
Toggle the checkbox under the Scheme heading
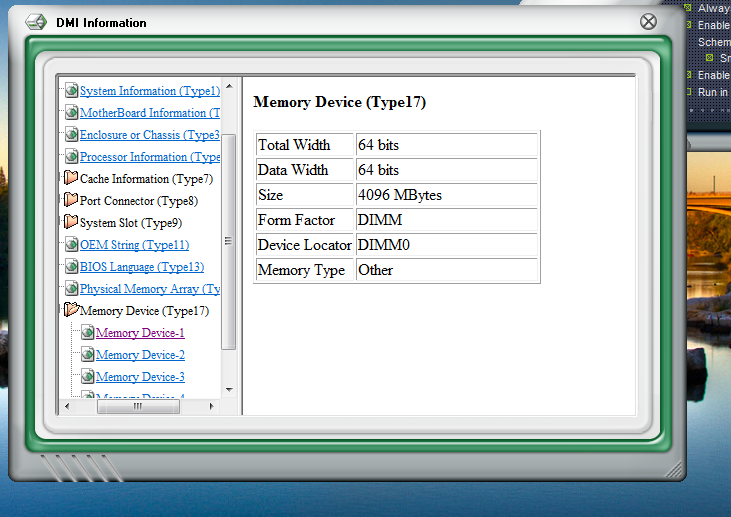[709, 58]
